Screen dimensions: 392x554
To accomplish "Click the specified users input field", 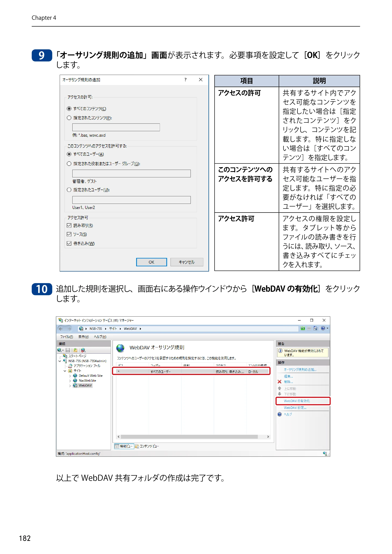I will pos(132,200).
